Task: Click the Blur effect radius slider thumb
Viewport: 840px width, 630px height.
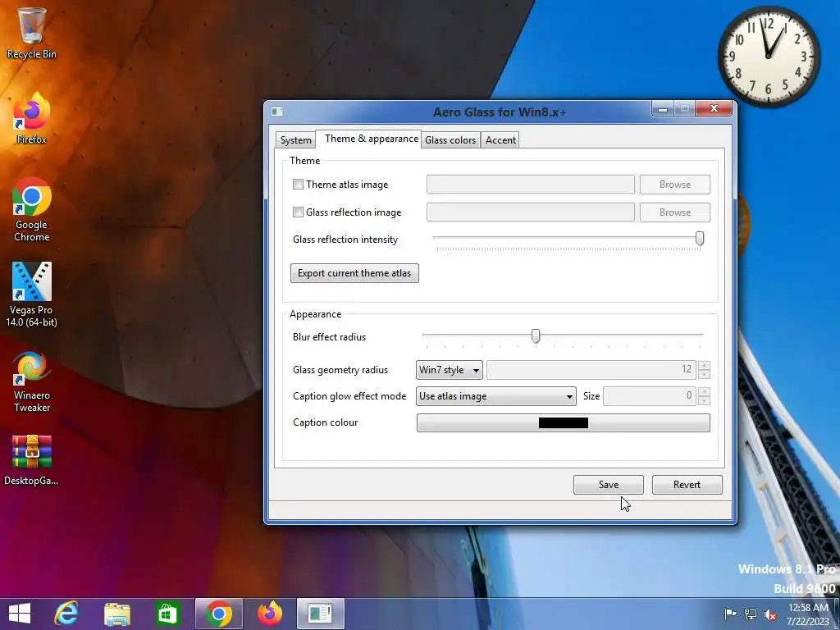Action: pyautogui.click(x=536, y=336)
